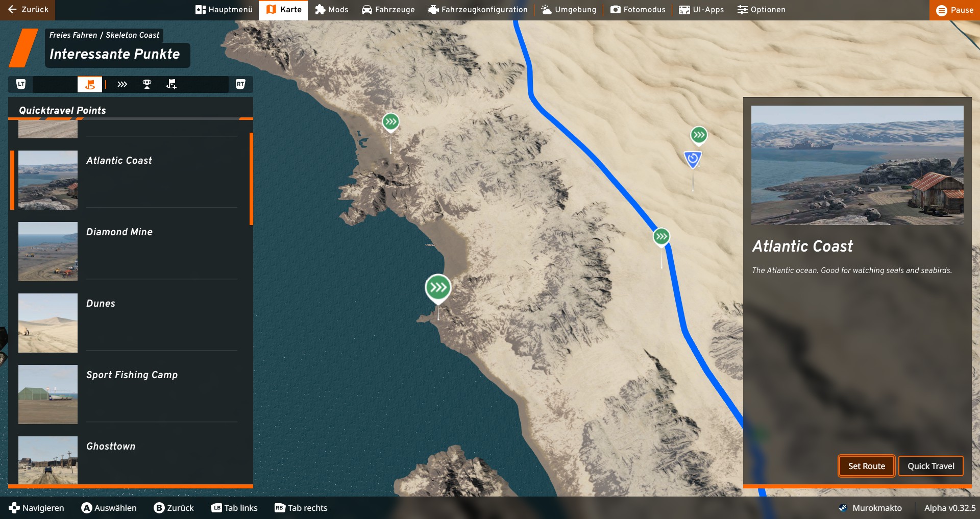
Task: Select the orange points of interest filter
Action: [x=90, y=84]
